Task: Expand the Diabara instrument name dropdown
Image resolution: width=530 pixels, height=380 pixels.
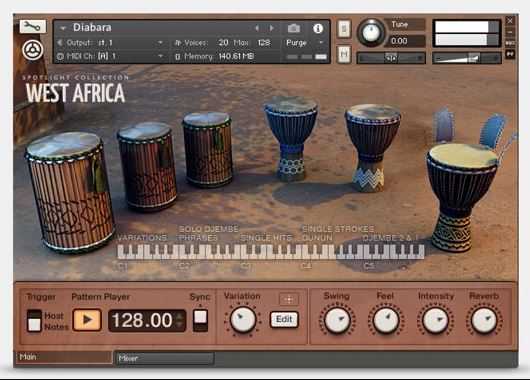Action: click(x=63, y=29)
